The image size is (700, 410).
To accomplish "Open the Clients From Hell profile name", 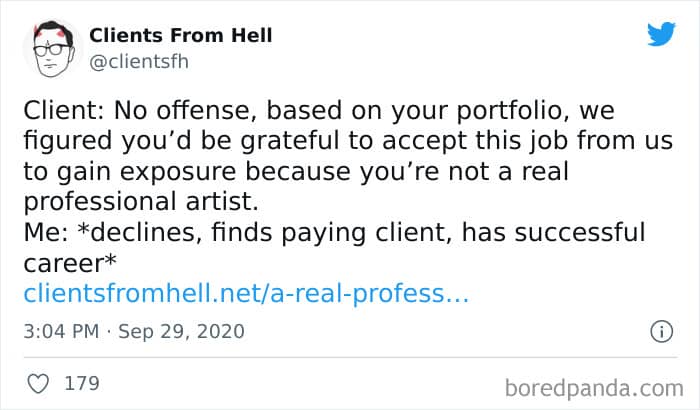I will click(x=180, y=35).
